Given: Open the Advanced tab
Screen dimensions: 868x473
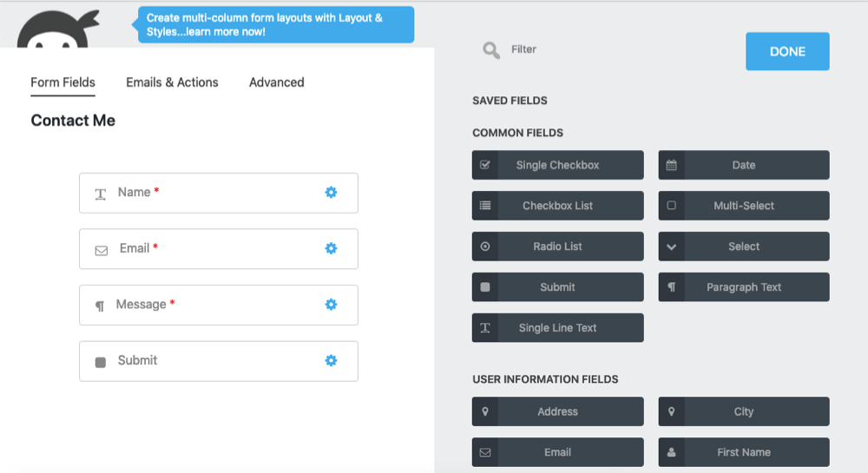Looking at the screenshot, I should [276, 82].
